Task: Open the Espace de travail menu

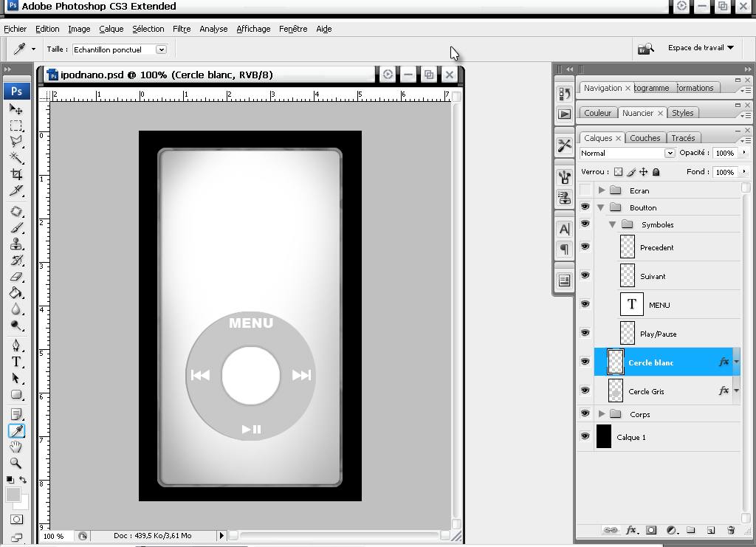Action: (x=701, y=48)
